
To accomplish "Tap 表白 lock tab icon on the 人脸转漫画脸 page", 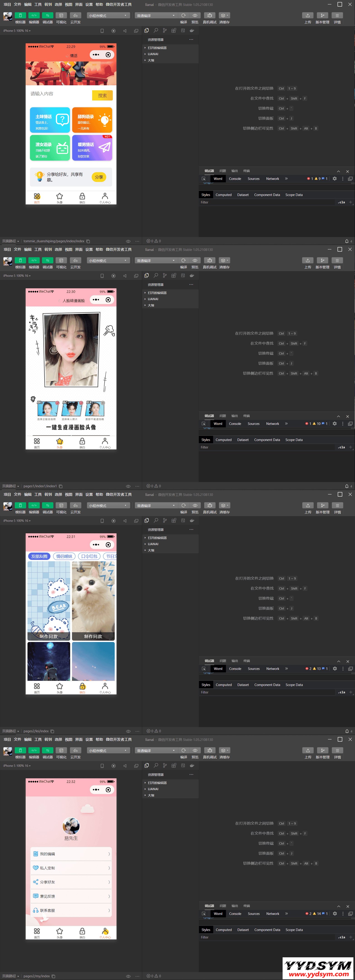I will (x=82, y=441).
